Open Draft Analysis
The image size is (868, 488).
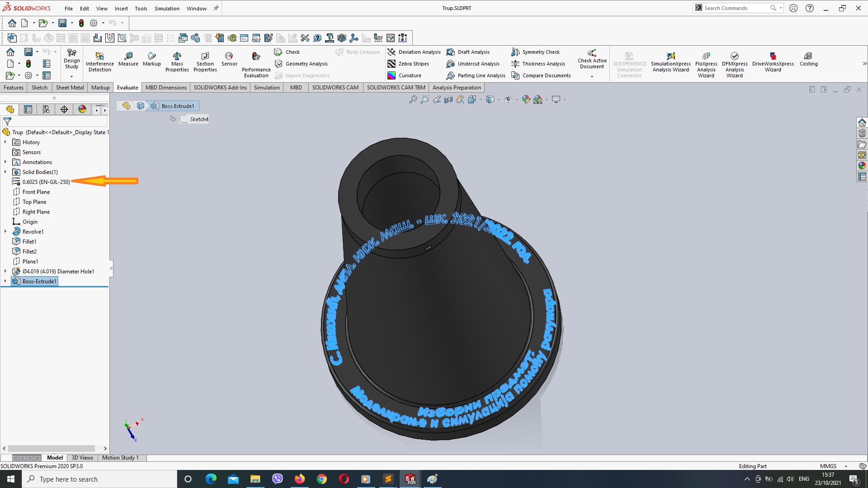click(x=468, y=52)
